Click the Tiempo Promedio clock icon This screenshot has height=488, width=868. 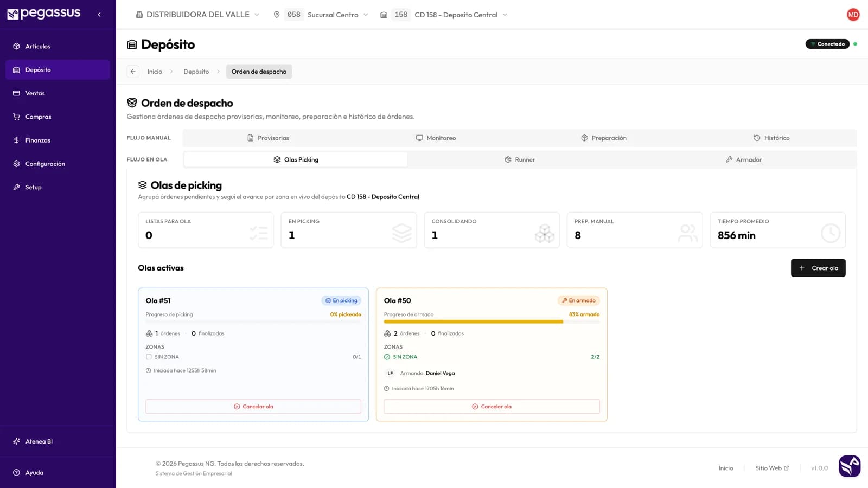[x=831, y=233]
